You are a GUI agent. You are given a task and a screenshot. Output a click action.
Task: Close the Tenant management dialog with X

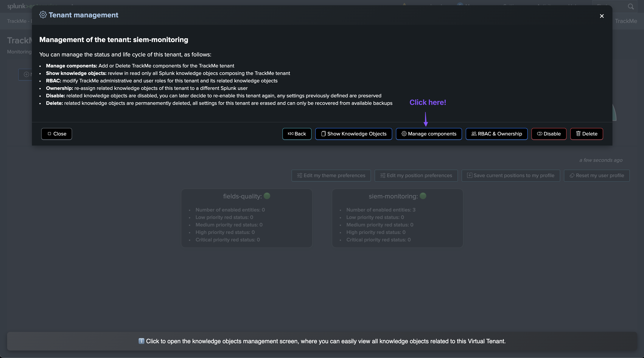[x=601, y=16]
